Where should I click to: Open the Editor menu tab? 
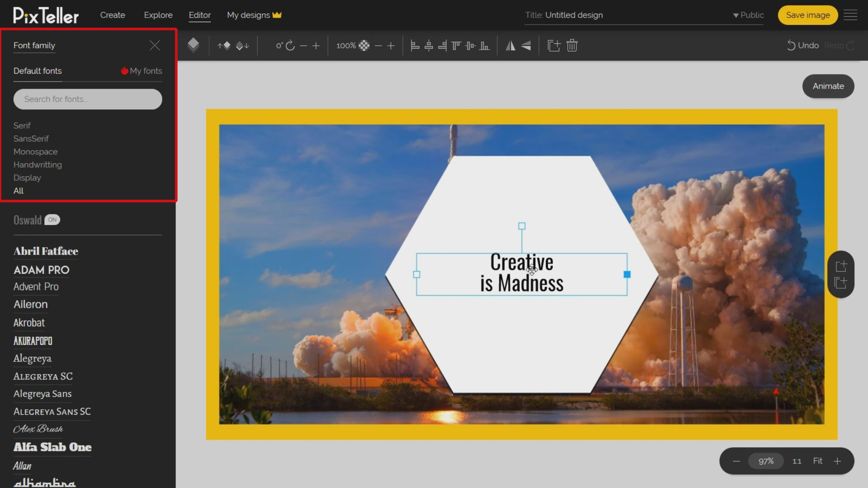(200, 15)
